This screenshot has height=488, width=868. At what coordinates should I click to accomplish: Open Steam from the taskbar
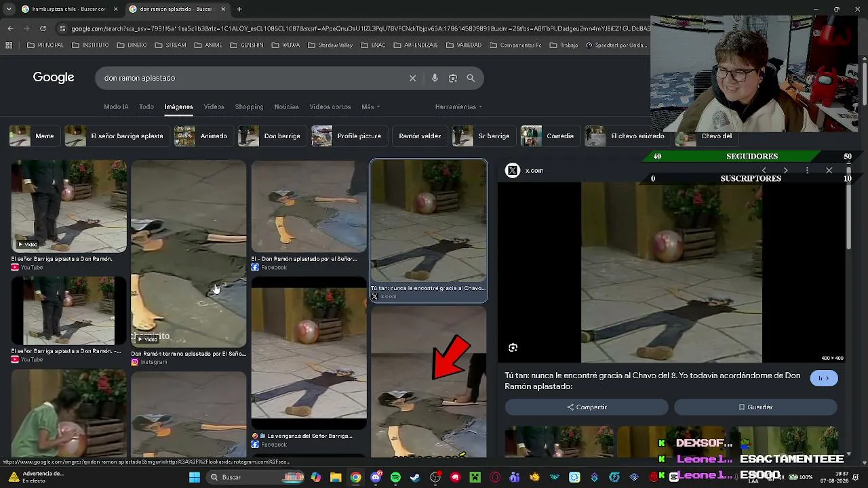click(x=415, y=477)
